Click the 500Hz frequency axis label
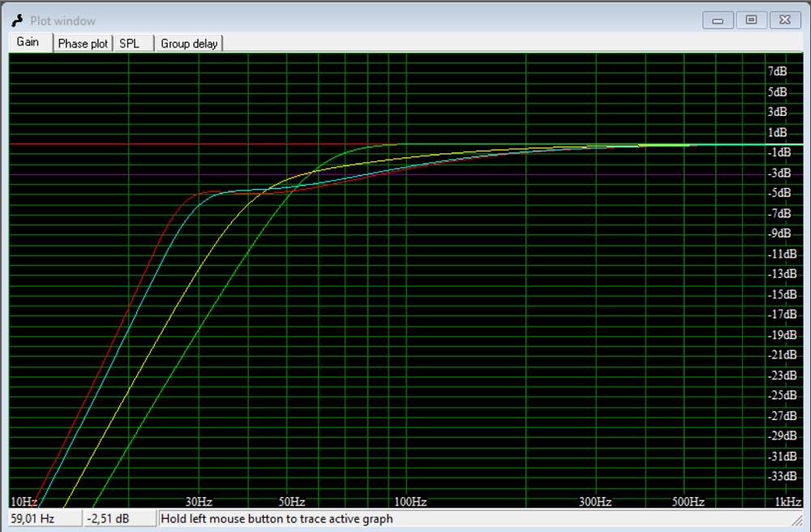Image resolution: width=811 pixels, height=532 pixels. [x=688, y=502]
